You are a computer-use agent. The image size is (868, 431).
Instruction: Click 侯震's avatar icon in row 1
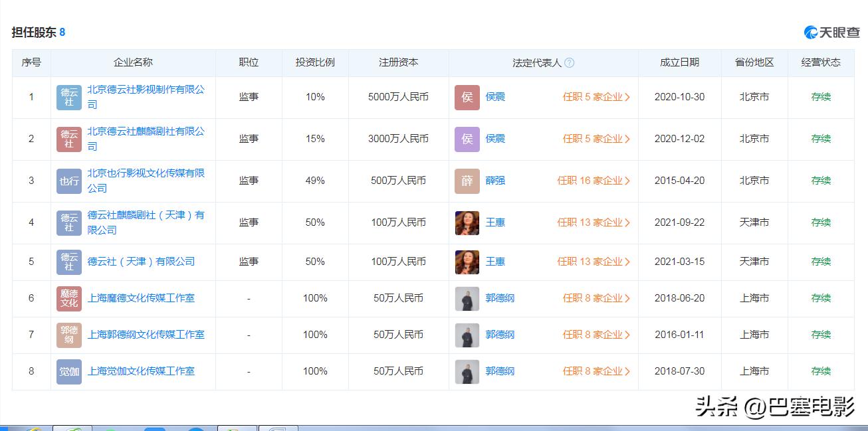tap(467, 97)
